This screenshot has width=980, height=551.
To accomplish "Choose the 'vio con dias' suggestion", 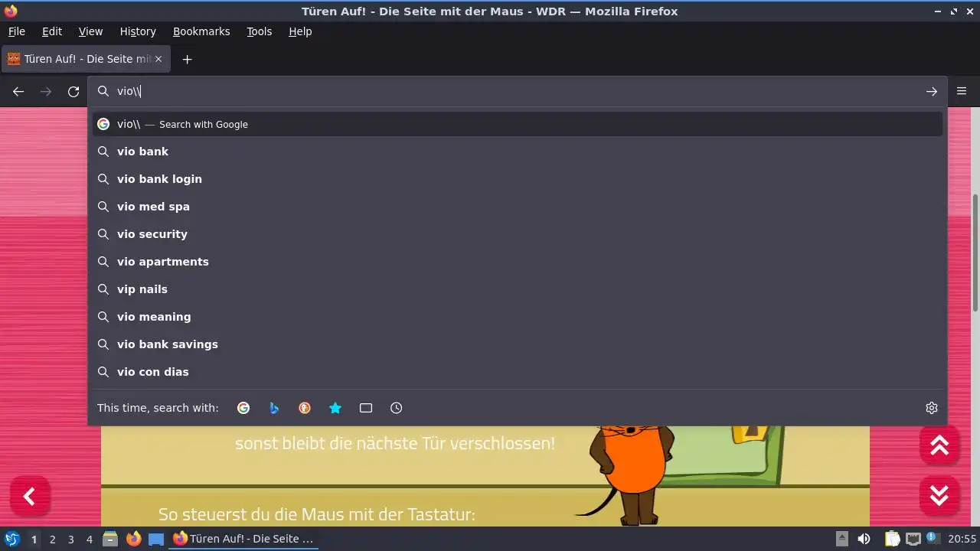I will click(518, 372).
